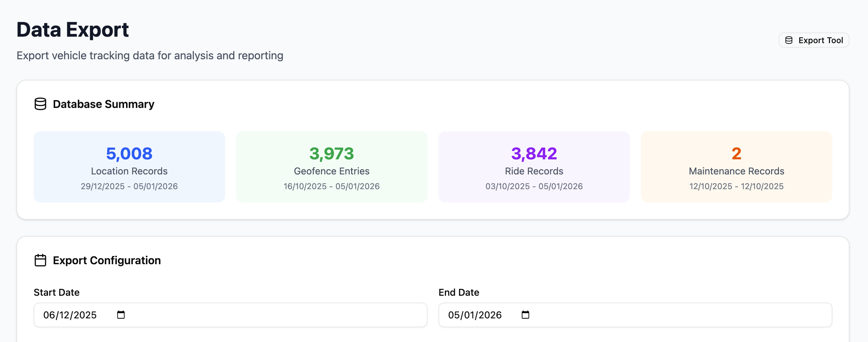Image resolution: width=868 pixels, height=342 pixels.
Task: Click the Ride Records label text
Action: pos(534,171)
